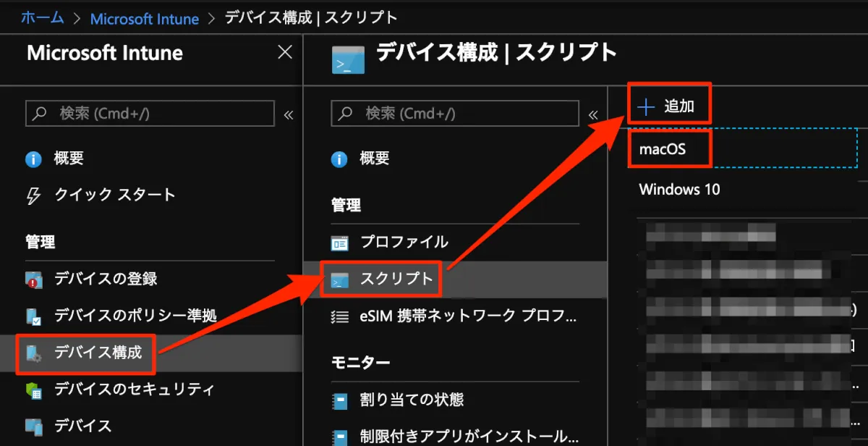Click the magnifier icon in デバイス構成 search
Image resolution: width=868 pixels, height=446 pixels.
coord(346,114)
